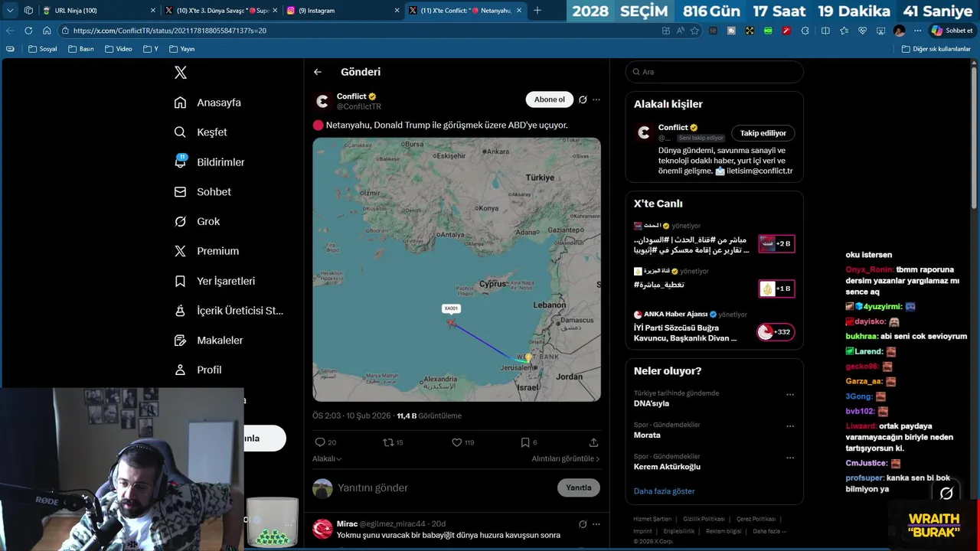Open the live broadcast thumbnail showing +1 B

click(x=776, y=289)
